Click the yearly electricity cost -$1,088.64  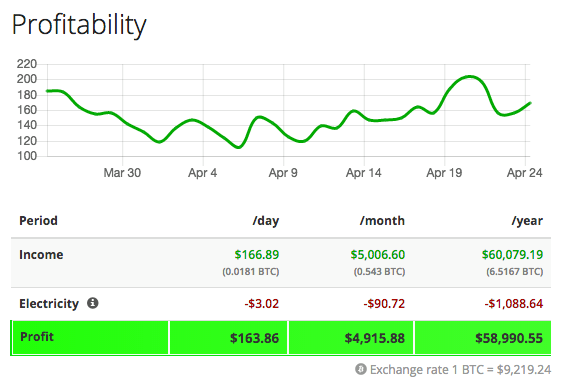tap(514, 303)
